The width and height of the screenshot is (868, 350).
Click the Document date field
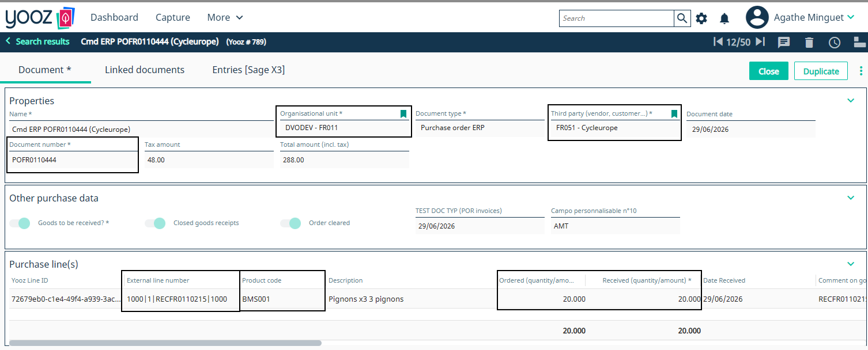750,130
